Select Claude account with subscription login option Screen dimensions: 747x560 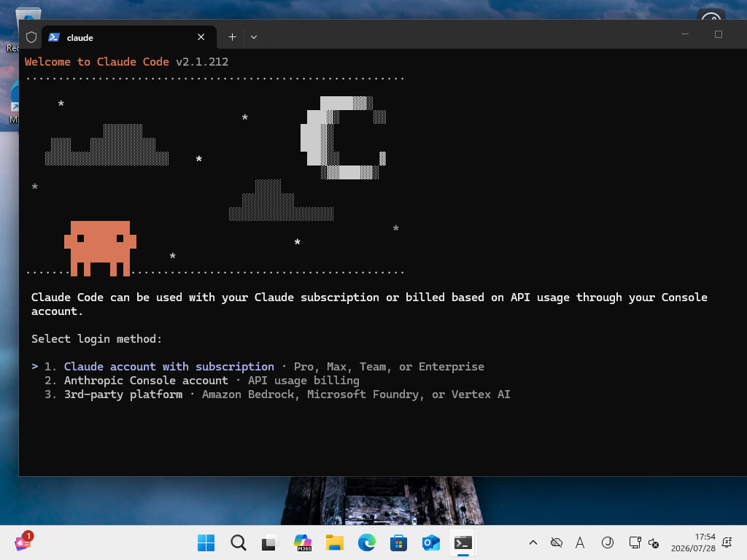coord(258,367)
